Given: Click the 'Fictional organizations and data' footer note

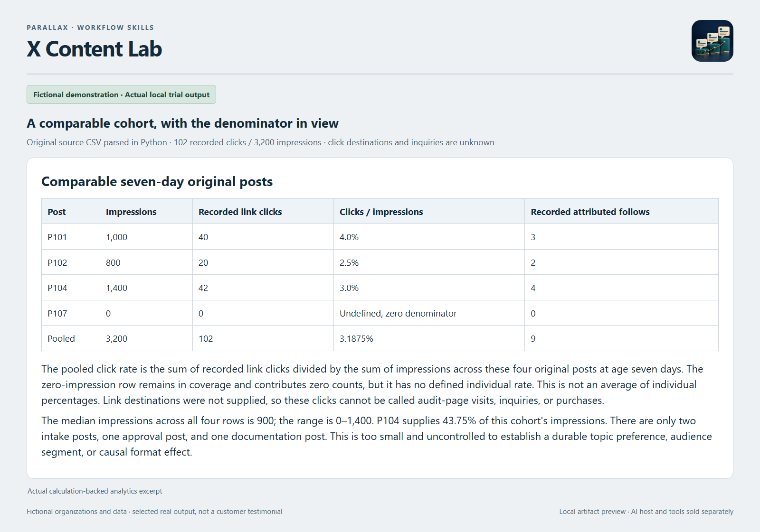Looking at the screenshot, I should [x=154, y=512].
